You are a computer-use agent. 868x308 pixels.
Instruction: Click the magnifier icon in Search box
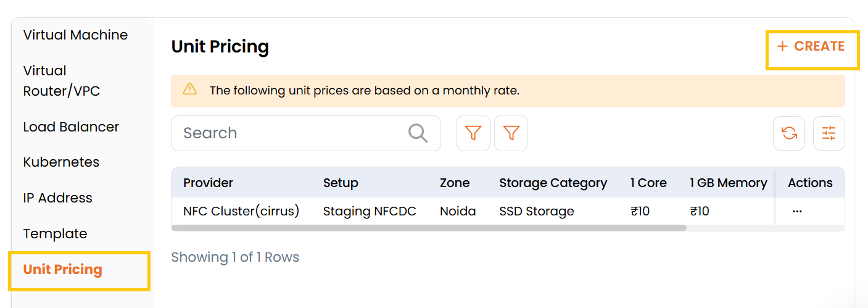418,133
